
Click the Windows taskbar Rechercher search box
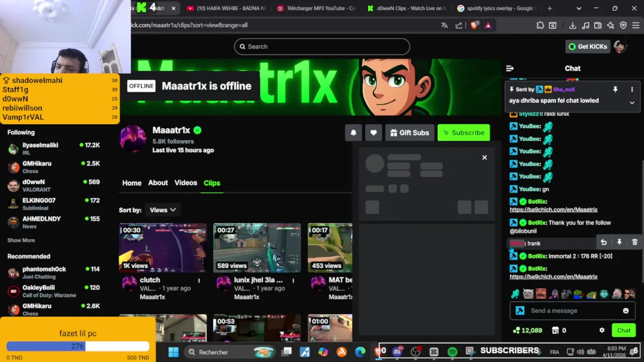tap(229, 352)
